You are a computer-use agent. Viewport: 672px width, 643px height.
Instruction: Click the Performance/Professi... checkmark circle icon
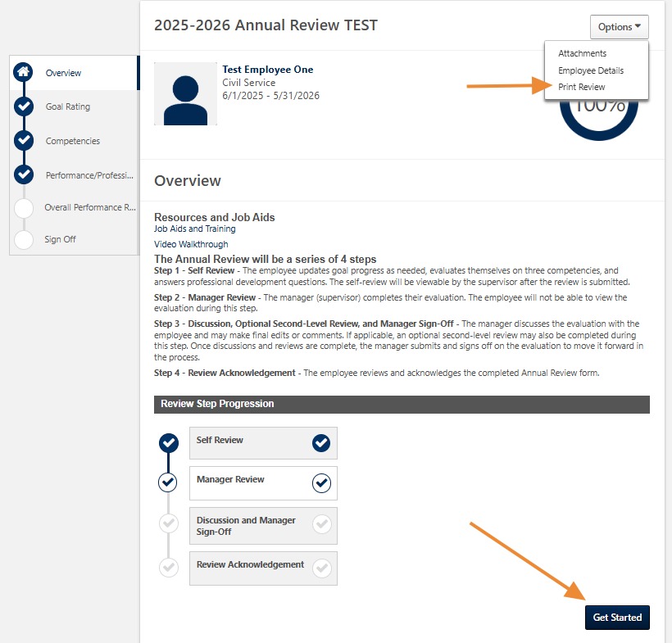click(x=24, y=174)
